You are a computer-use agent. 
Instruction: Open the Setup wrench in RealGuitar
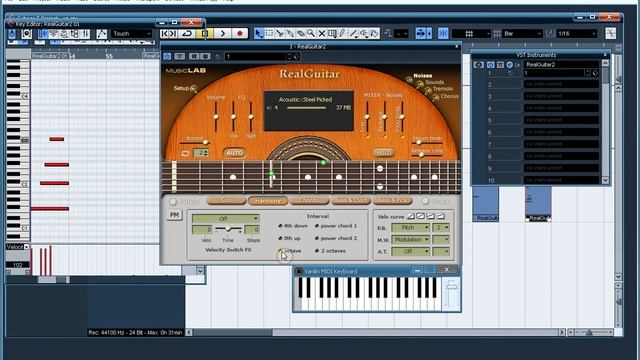click(x=193, y=89)
